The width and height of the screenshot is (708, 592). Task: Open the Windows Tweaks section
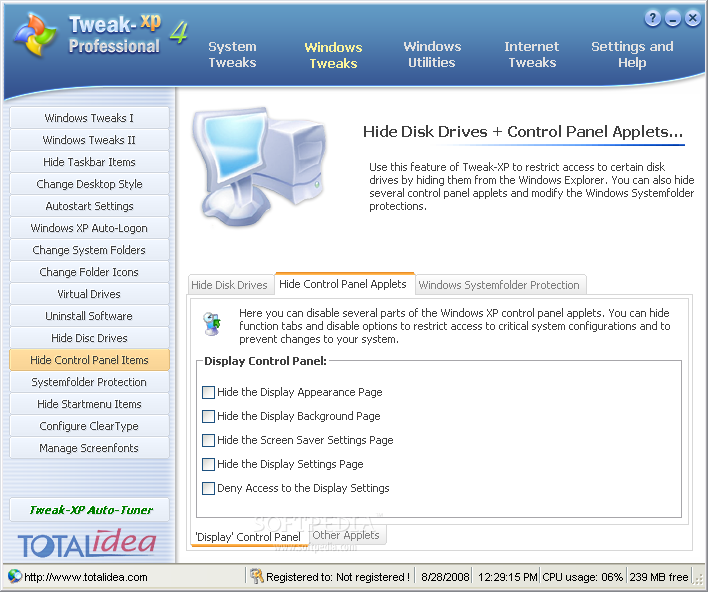pyautogui.click(x=333, y=55)
